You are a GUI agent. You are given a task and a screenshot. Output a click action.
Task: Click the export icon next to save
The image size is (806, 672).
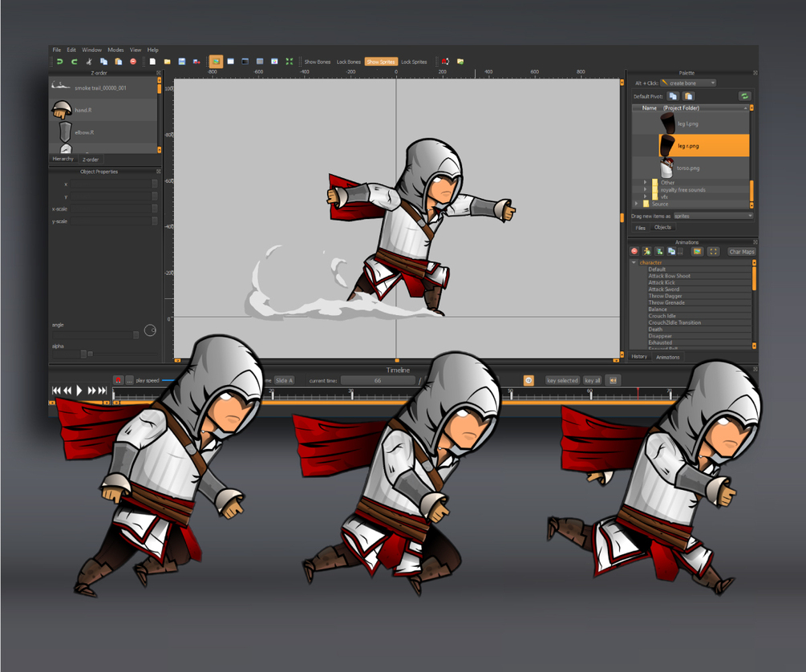coord(196,62)
